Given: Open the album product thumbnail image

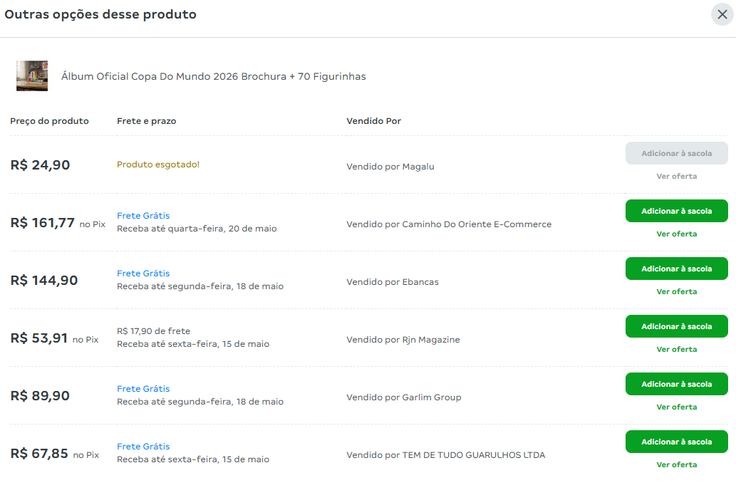Looking at the screenshot, I should click(32, 76).
